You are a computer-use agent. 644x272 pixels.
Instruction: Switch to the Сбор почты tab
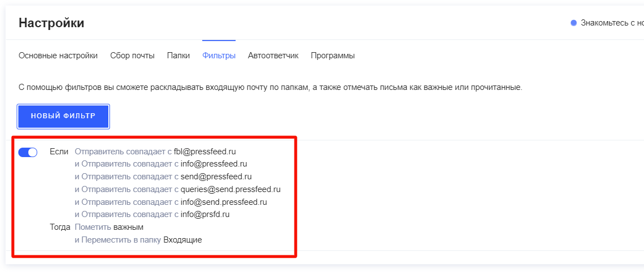point(132,56)
